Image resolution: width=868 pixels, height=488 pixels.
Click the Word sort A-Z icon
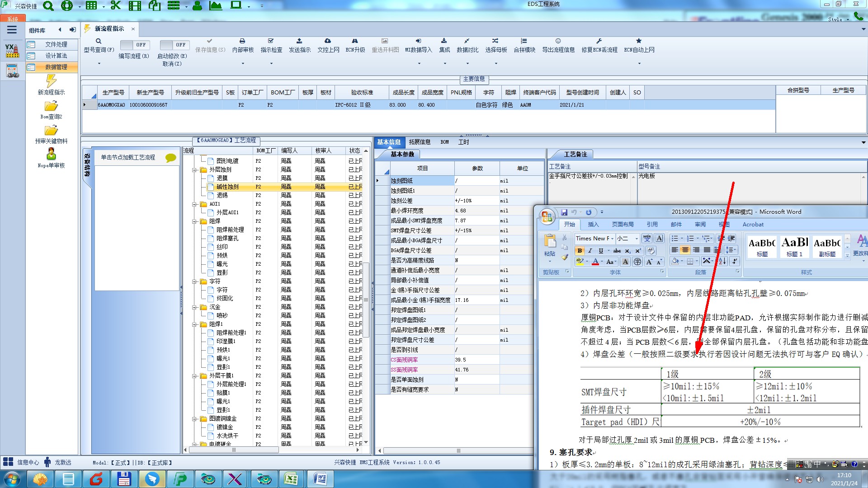click(722, 261)
